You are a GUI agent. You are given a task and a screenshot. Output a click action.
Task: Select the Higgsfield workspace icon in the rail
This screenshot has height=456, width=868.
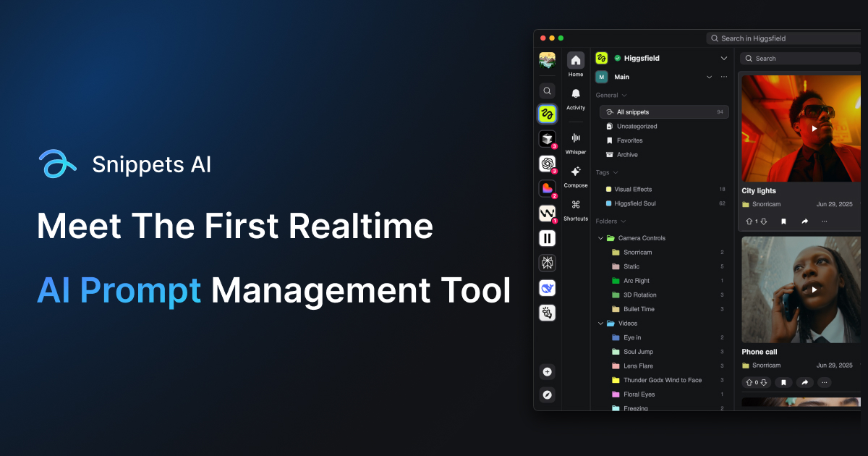pyautogui.click(x=548, y=114)
